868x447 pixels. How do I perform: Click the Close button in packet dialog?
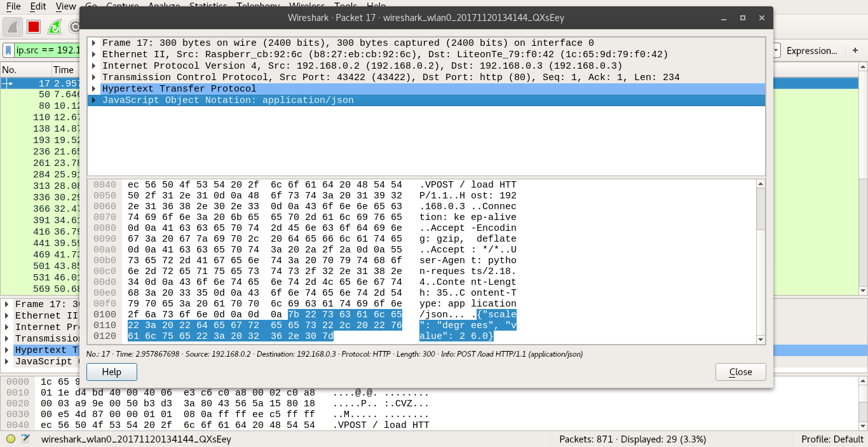tap(741, 372)
